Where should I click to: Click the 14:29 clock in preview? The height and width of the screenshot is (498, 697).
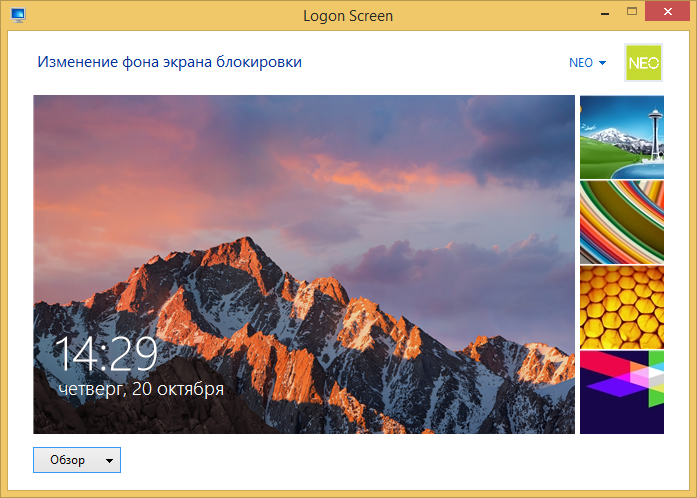coord(106,354)
